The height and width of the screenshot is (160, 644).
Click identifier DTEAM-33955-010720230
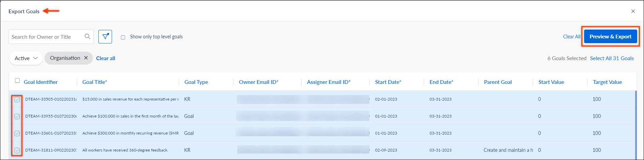(51, 116)
